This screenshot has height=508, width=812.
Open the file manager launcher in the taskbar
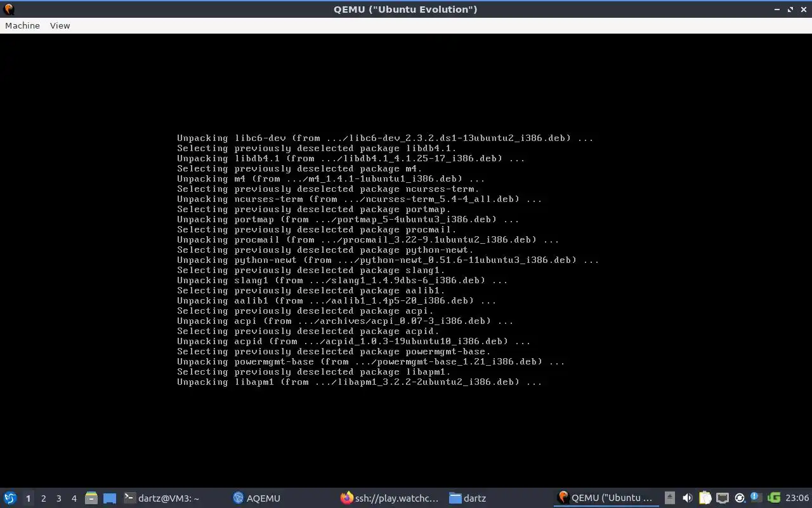coord(91,498)
